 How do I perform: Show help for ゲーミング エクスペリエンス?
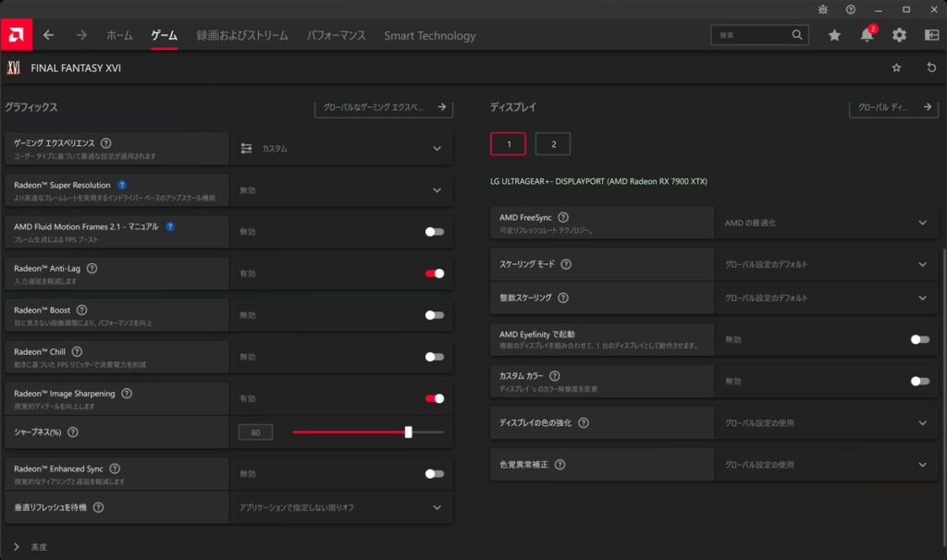[x=105, y=143]
